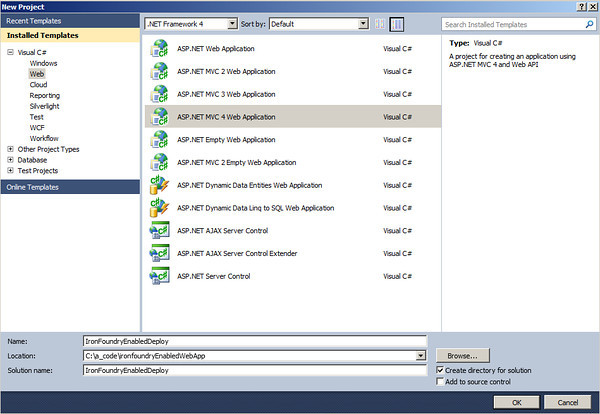Select ASP.NET MVC 3 Web Application name
Image resolution: width=600 pixels, height=414 pixels.
[226, 94]
